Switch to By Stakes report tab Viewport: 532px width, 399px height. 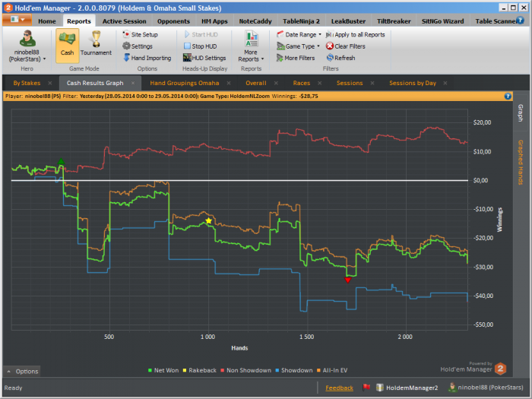click(x=27, y=83)
